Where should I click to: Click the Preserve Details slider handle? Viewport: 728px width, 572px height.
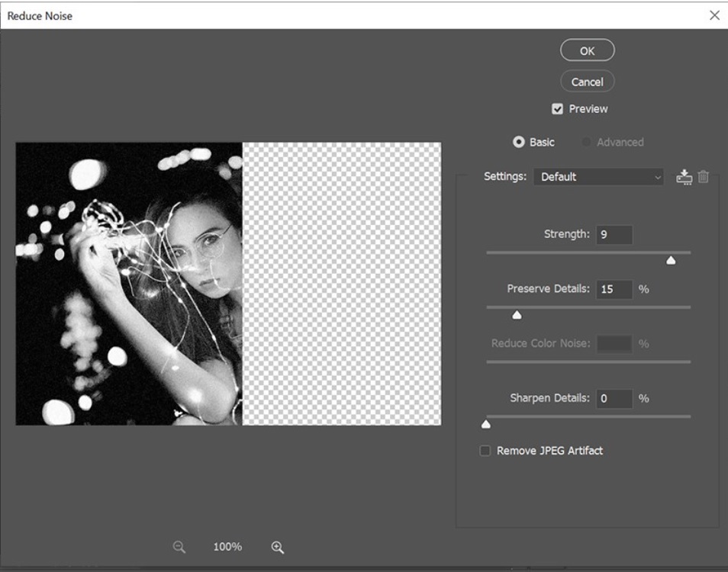[x=517, y=315]
